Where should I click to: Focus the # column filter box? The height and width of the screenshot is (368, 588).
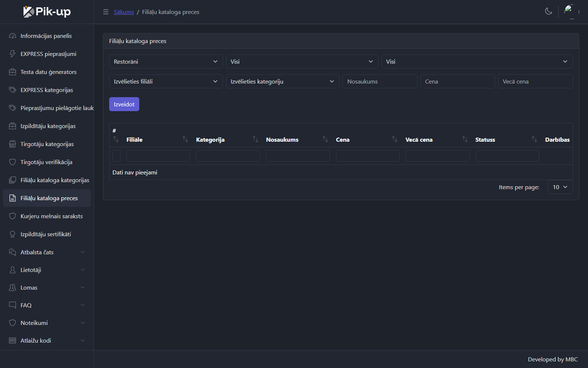click(116, 156)
